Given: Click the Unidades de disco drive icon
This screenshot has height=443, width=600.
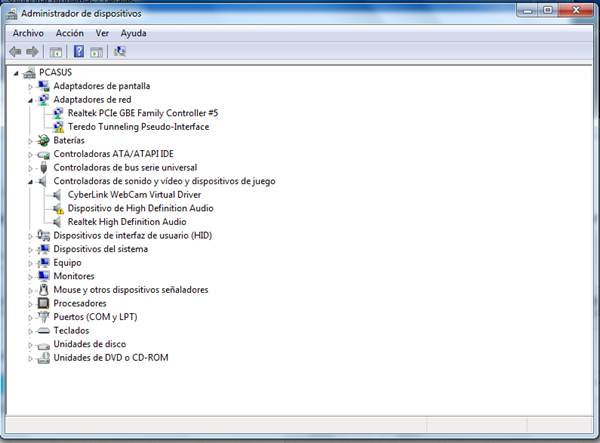Looking at the screenshot, I should click(44, 345).
